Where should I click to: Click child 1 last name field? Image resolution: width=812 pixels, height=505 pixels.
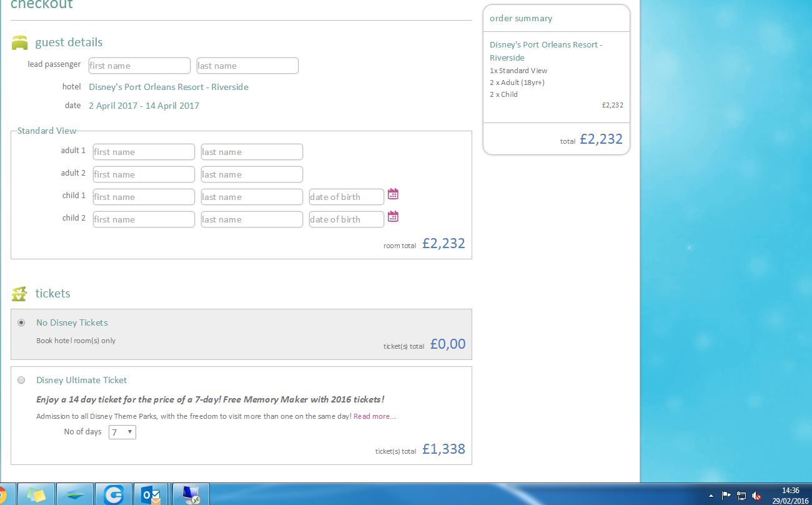coord(252,197)
